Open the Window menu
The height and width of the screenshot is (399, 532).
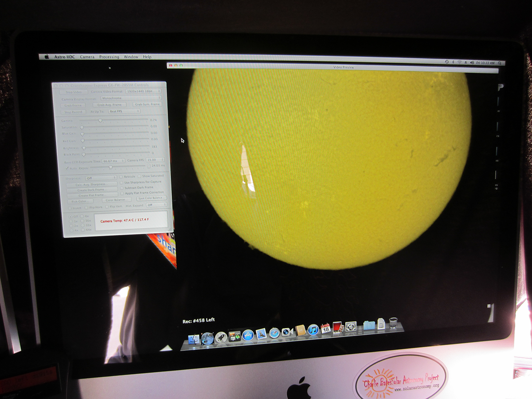(131, 57)
